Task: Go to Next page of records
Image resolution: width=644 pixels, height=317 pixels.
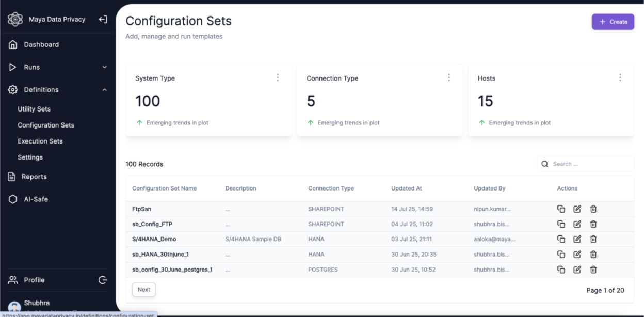Action: (x=144, y=290)
